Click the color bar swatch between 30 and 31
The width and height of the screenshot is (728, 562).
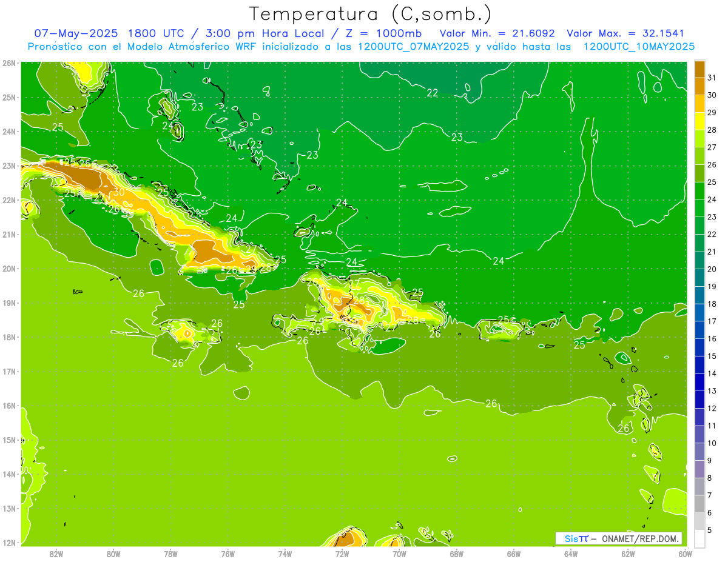coord(700,86)
